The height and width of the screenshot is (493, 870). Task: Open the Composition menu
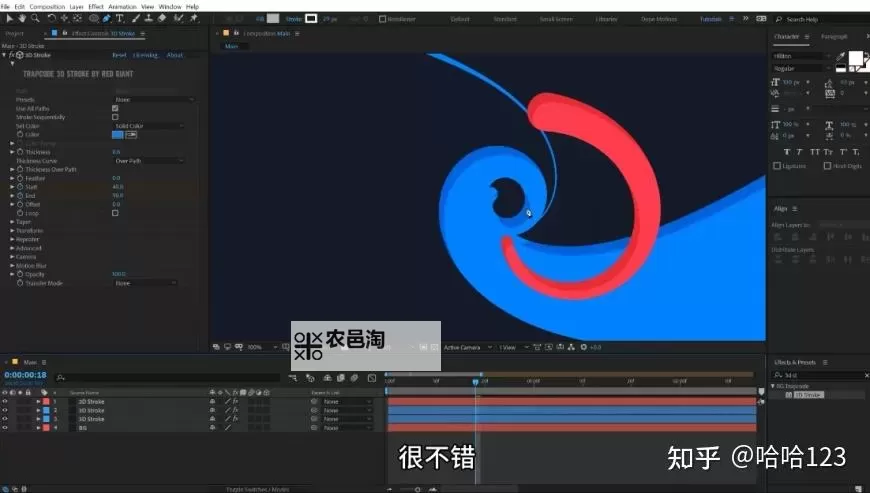tap(47, 7)
